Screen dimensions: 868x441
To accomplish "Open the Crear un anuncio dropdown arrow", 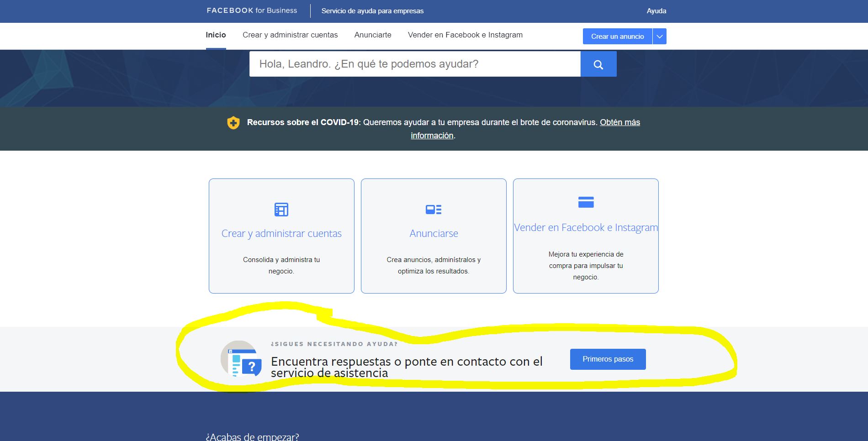I will point(660,37).
